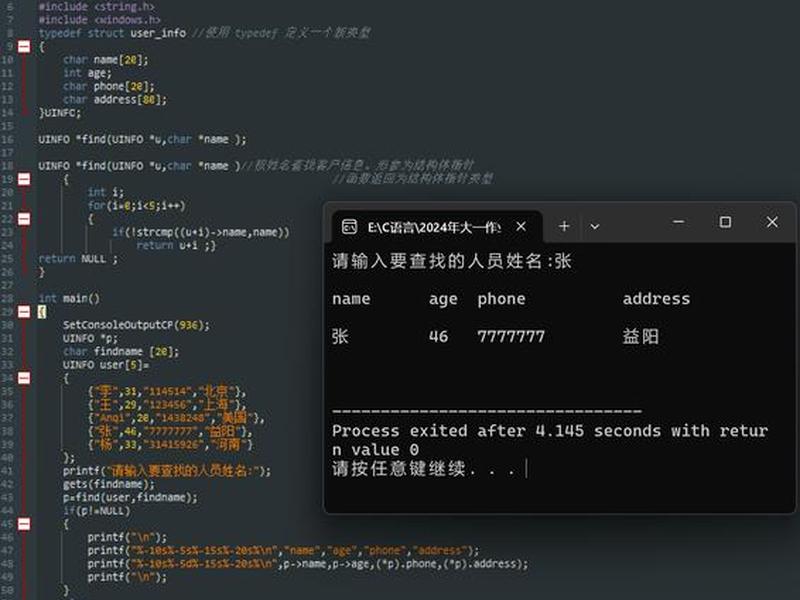Close the E:\C语言 console tab
This screenshot has width=800, height=600.
pyautogui.click(x=521, y=226)
